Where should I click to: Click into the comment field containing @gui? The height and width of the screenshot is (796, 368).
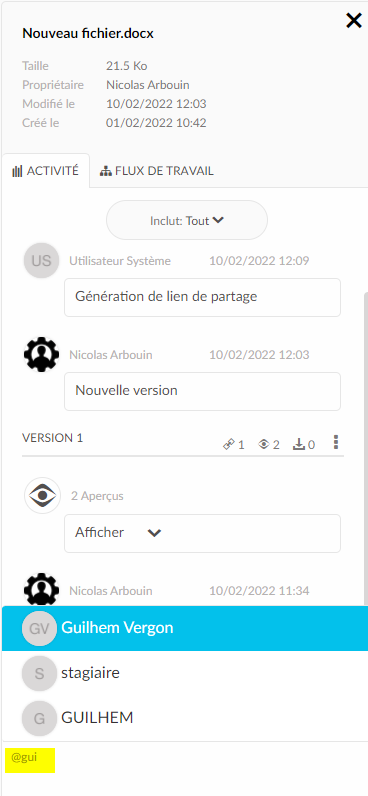pyautogui.click(x=185, y=769)
